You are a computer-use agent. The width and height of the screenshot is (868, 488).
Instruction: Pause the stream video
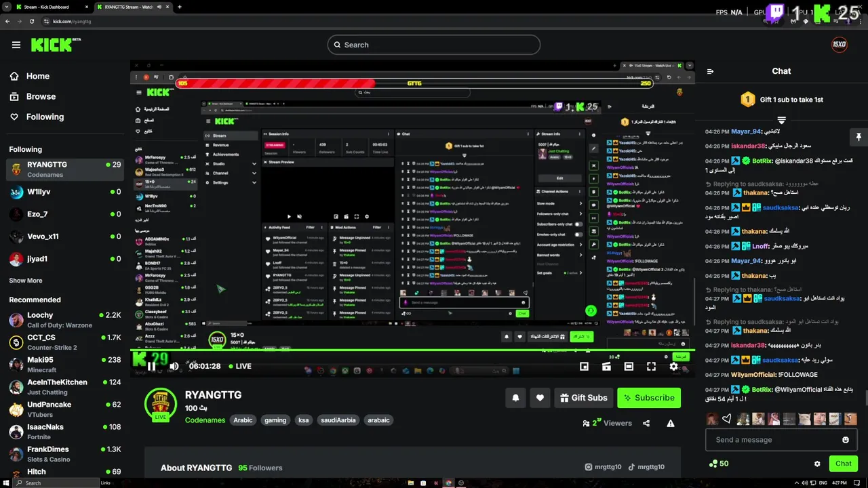[x=151, y=366]
